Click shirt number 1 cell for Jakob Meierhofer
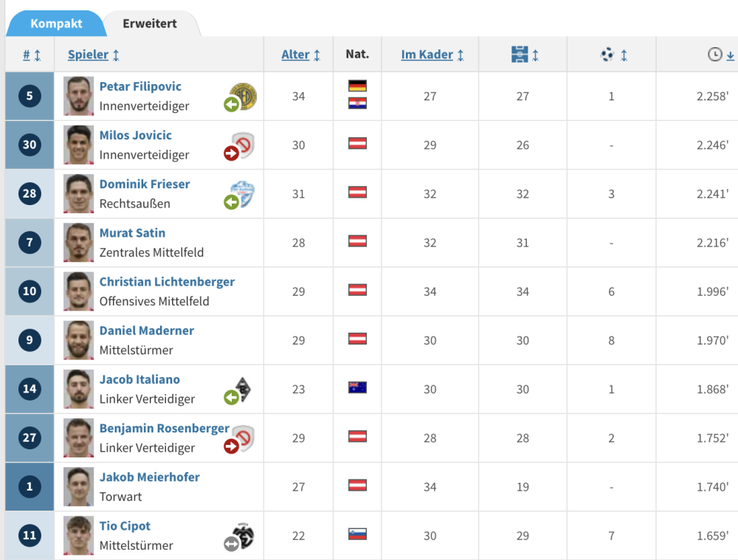738x560 pixels. tap(30, 486)
